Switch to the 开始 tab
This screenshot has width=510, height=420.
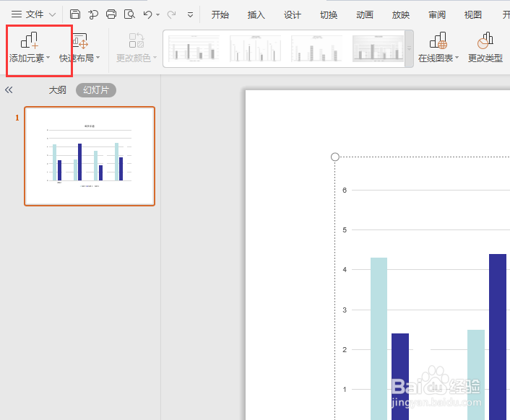click(x=220, y=14)
